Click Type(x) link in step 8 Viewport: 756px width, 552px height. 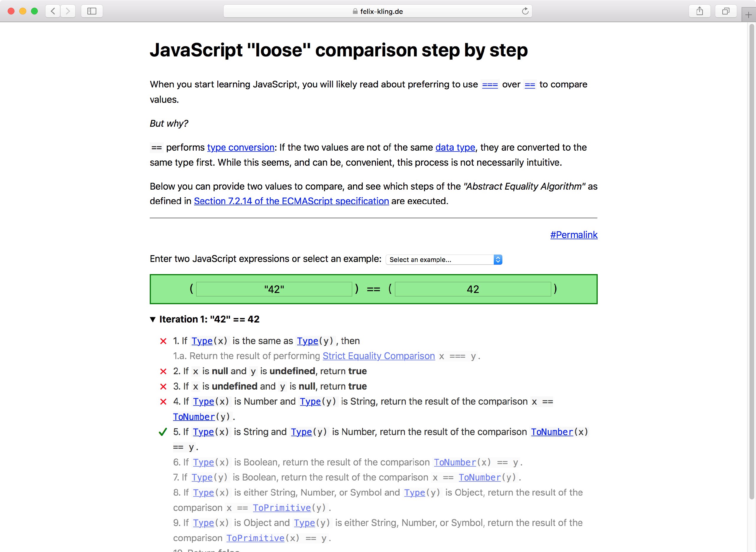tap(203, 493)
